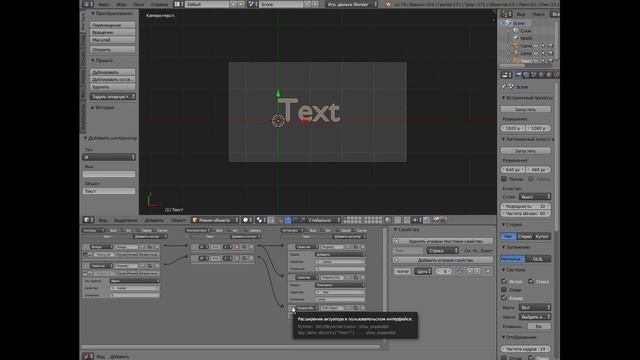This screenshot has width=640, height=360.
Task: Open the Задать вращение dropdown
Action: tap(112, 97)
